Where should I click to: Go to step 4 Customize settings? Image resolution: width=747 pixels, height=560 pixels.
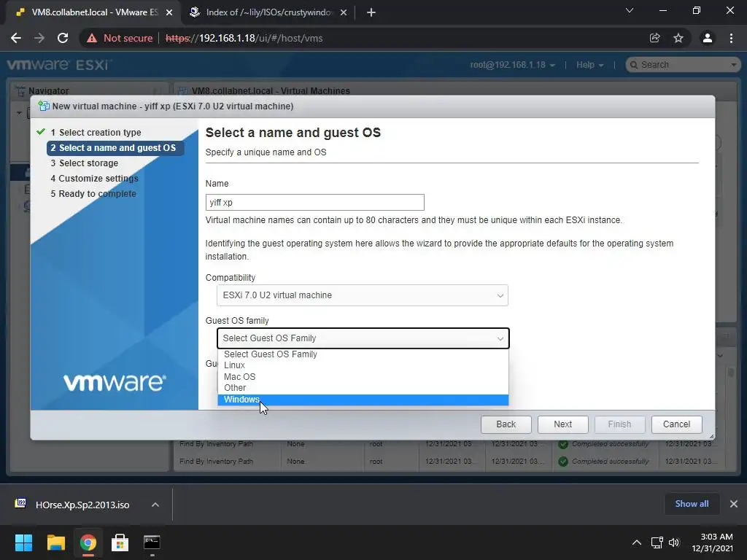pyautogui.click(x=94, y=179)
